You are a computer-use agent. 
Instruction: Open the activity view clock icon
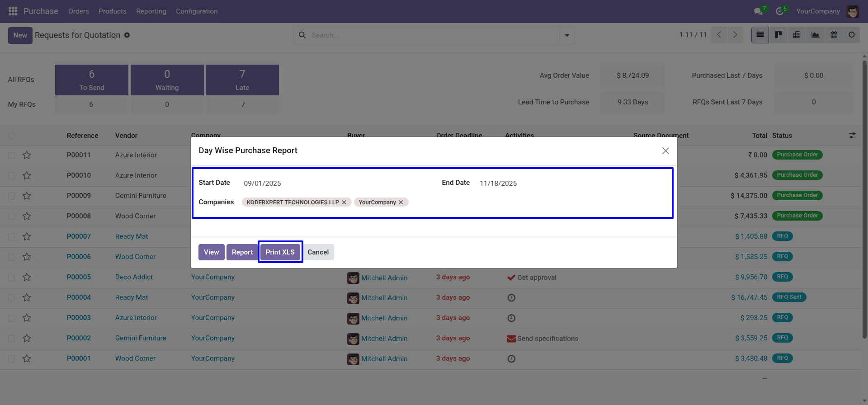pos(852,35)
